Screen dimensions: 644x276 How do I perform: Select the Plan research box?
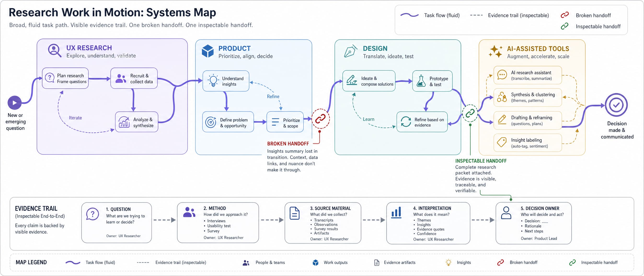(65, 78)
